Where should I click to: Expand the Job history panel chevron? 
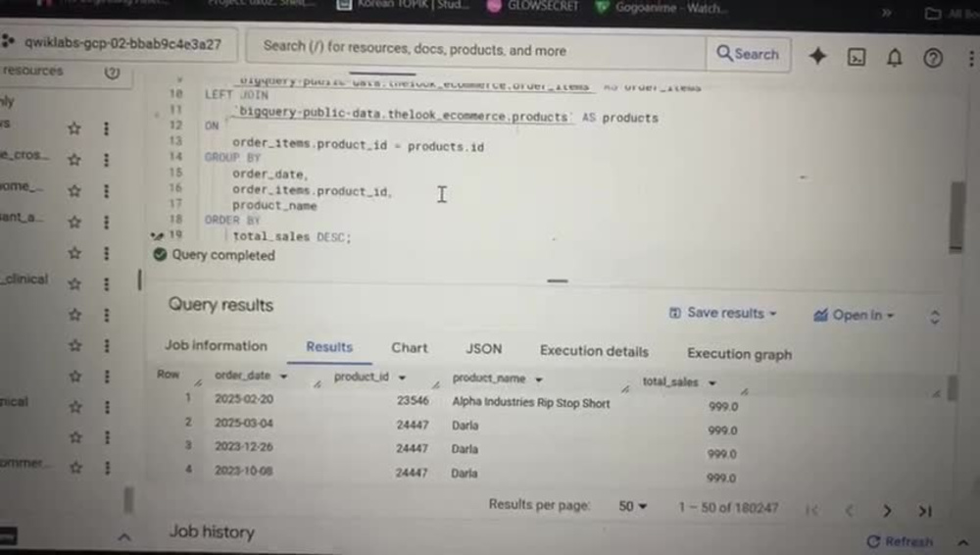963,542
